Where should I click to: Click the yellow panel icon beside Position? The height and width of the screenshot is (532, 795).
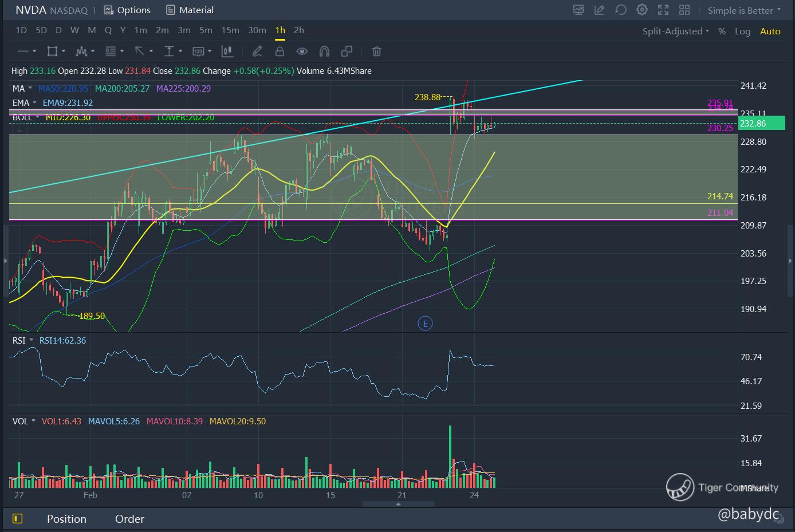(17, 519)
